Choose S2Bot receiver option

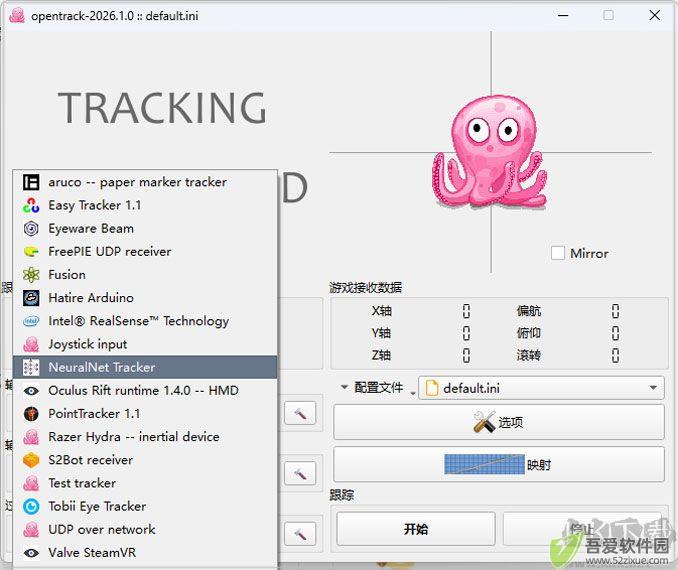coord(145,460)
